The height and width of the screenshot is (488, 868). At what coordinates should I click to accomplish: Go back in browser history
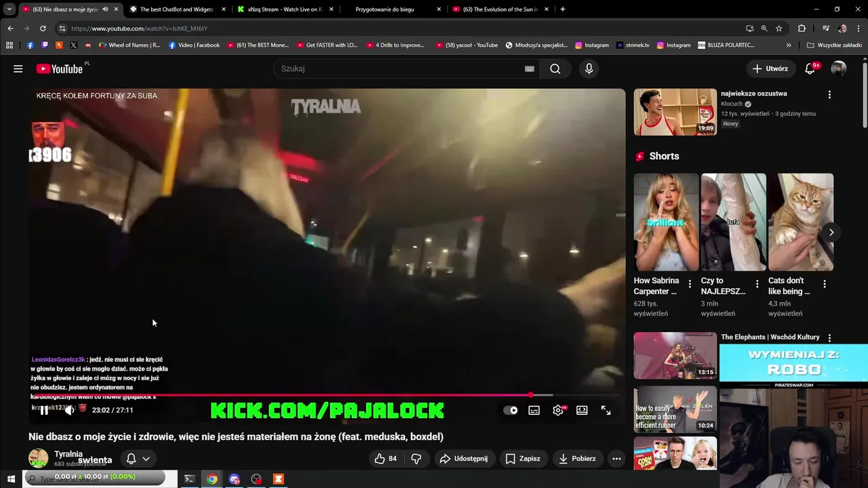pos(10,28)
